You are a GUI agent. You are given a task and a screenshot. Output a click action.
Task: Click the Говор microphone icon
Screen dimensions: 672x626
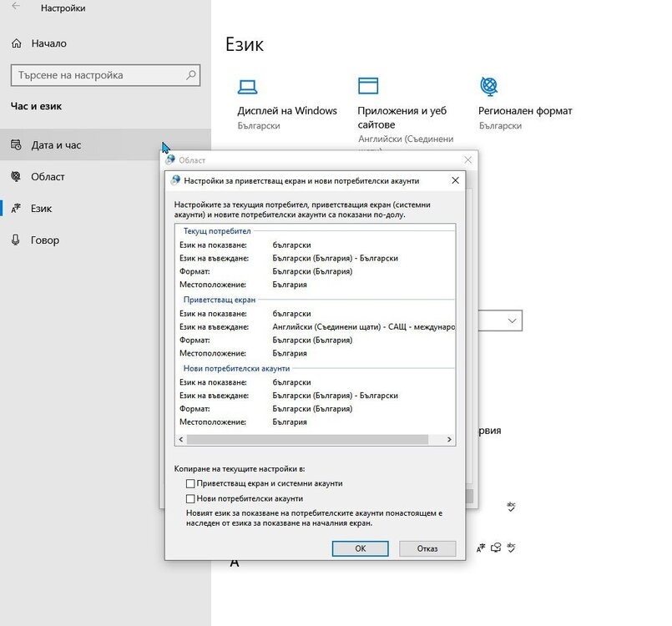click(x=15, y=240)
